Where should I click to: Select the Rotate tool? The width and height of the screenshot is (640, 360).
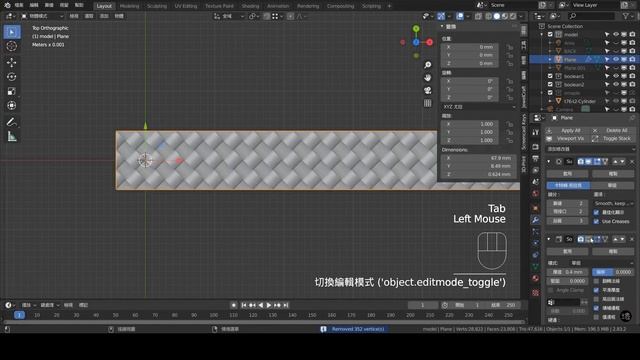click(x=12, y=77)
